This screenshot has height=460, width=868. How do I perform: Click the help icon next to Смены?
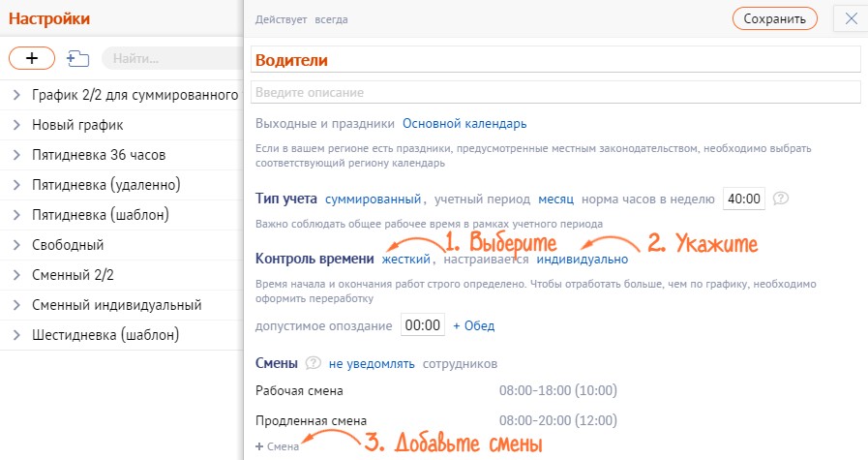pos(313,364)
